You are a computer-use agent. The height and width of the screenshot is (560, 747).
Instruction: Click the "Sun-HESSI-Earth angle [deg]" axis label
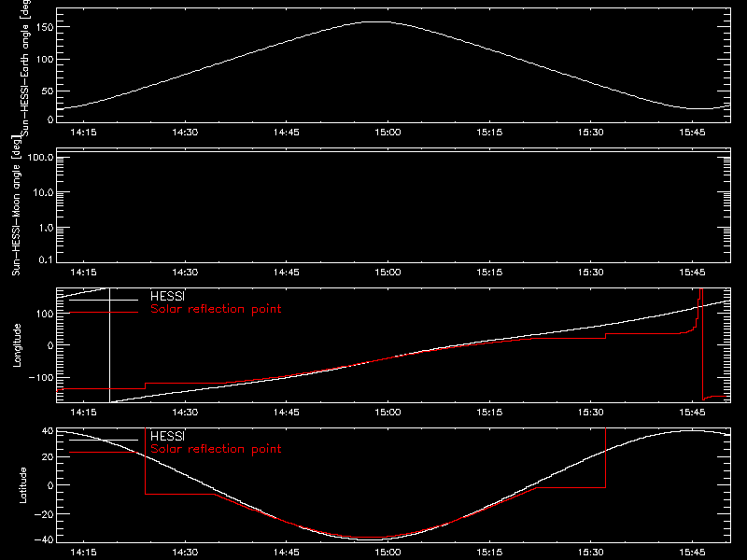click(25, 67)
